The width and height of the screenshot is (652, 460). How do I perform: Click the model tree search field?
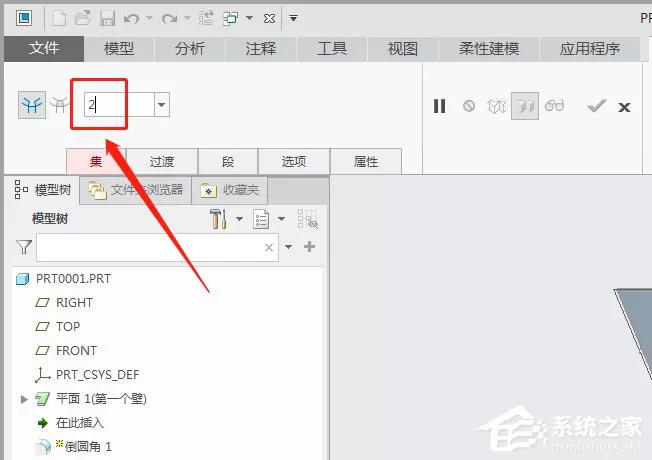(x=157, y=247)
